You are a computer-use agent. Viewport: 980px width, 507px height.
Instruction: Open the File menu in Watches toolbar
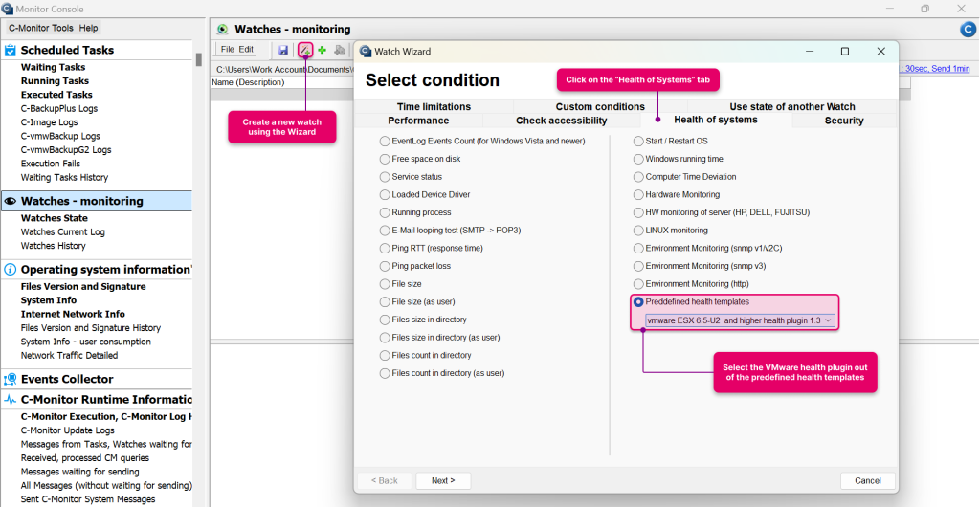point(227,50)
